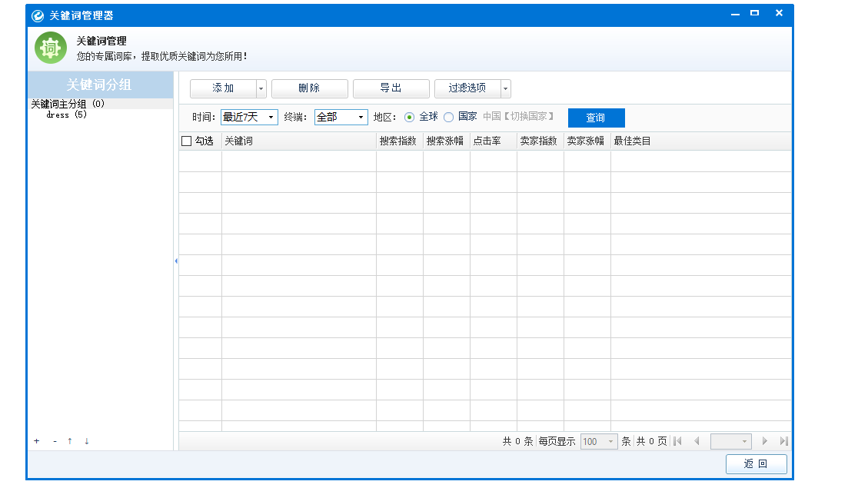Go to the next page using the arrow icon
The height and width of the screenshot is (488, 868).
coord(764,441)
